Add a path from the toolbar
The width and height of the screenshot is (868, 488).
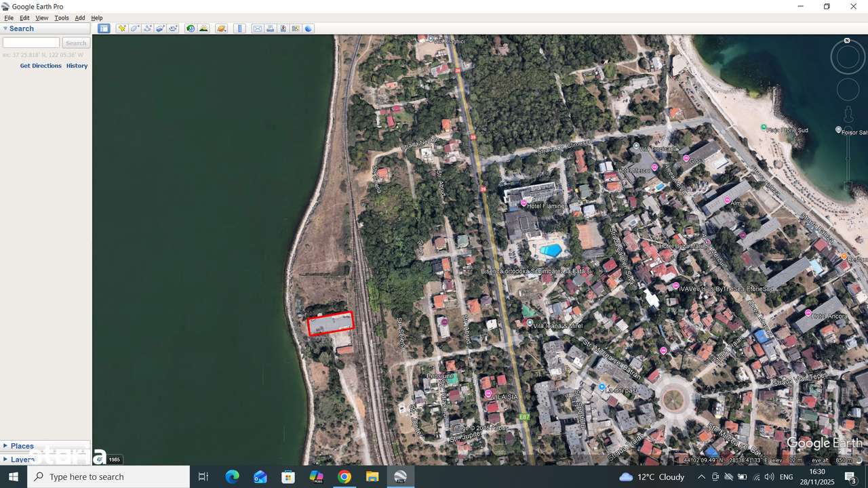pyautogui.click(x=148, y=28)
